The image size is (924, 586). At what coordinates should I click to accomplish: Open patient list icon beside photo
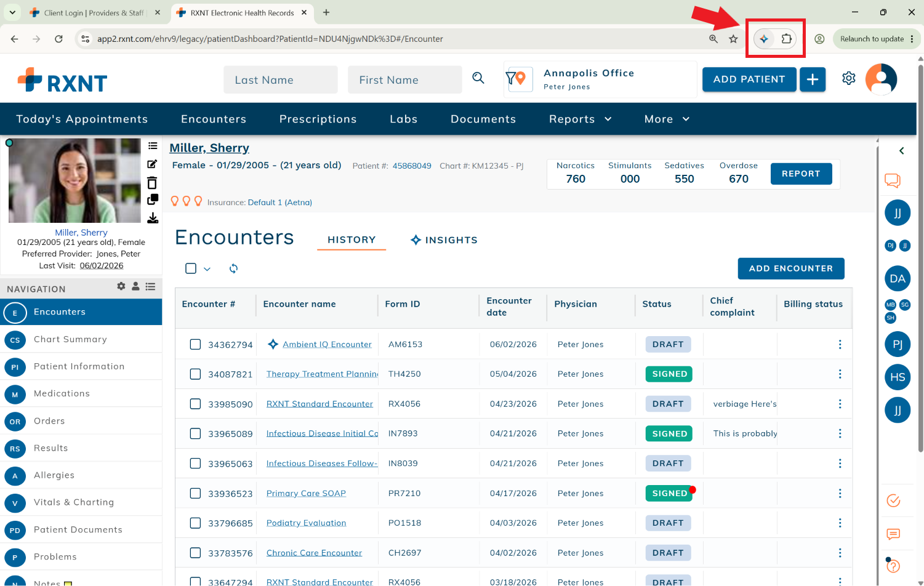tap(153, 146)
